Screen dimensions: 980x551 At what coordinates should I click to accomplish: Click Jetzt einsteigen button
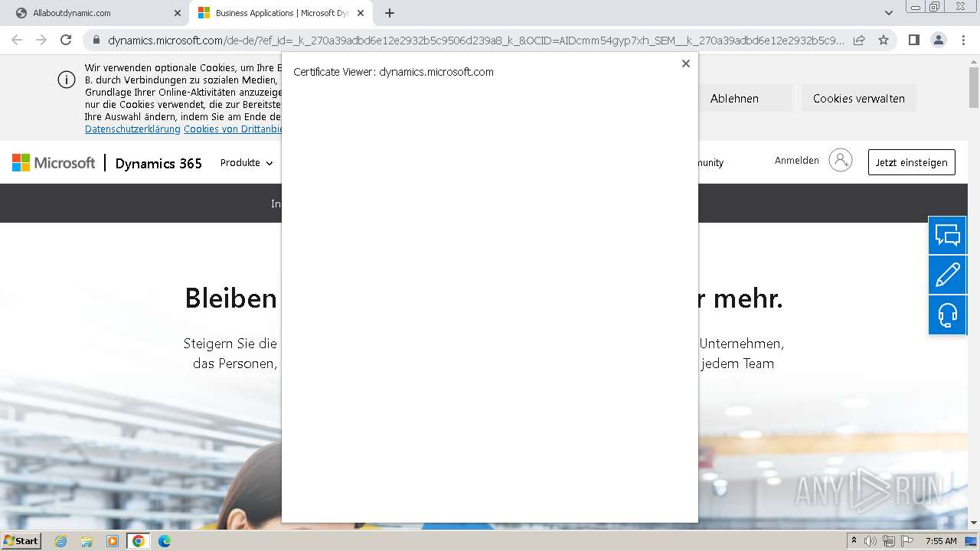tap(911, 162)
